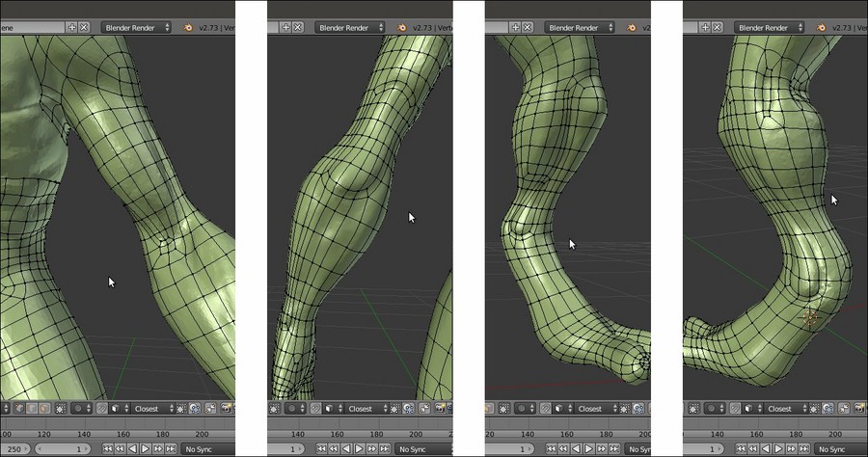
Task: Jump to first frame in third panel
Action: click(551, 449)
